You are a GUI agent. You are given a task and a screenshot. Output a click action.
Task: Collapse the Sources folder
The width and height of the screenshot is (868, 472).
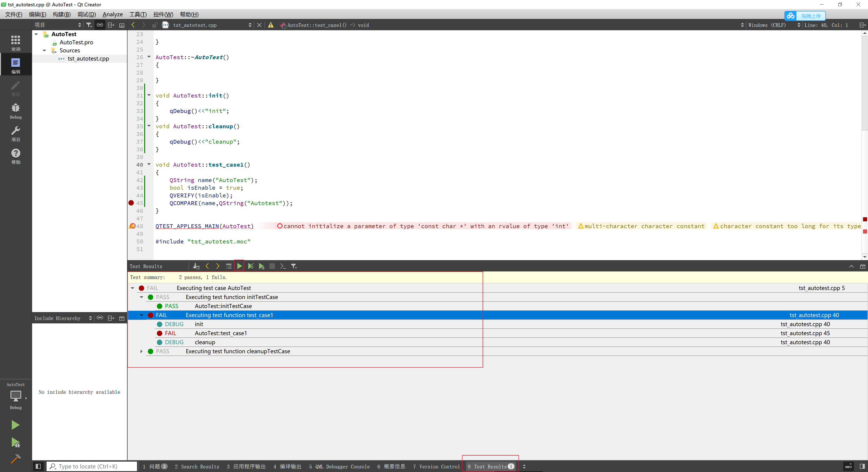point(44,51)
